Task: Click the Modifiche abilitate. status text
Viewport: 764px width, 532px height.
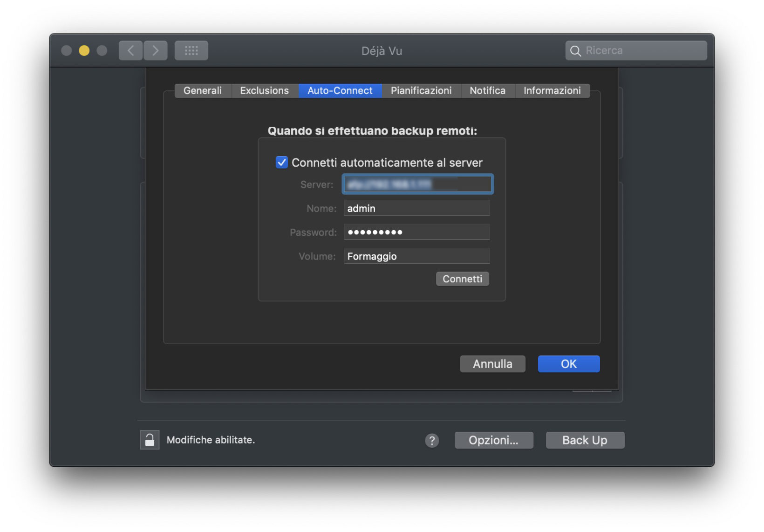Action: pyautogui.click(x=211, y=440)
